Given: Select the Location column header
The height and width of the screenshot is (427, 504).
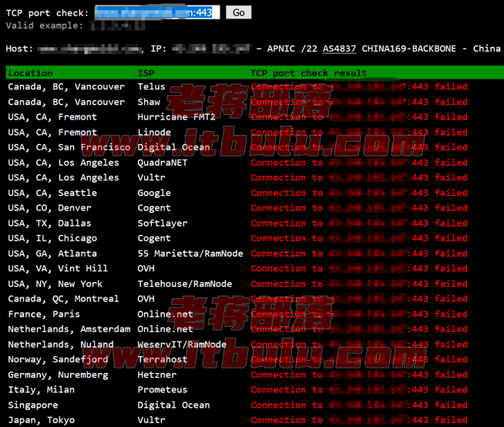Looking at the screenshot, I should click(x=30, y=73).
